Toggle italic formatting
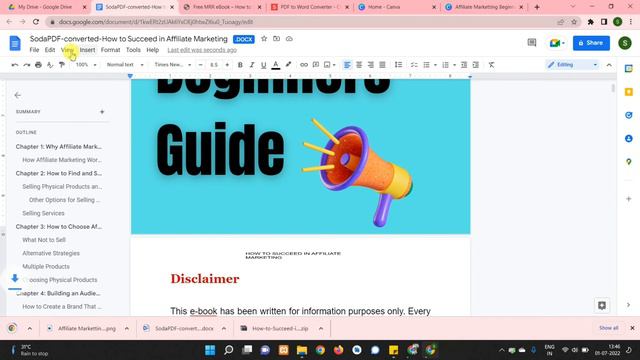The width and height of the screenshot is (640, 360). [x=252, y=65]
